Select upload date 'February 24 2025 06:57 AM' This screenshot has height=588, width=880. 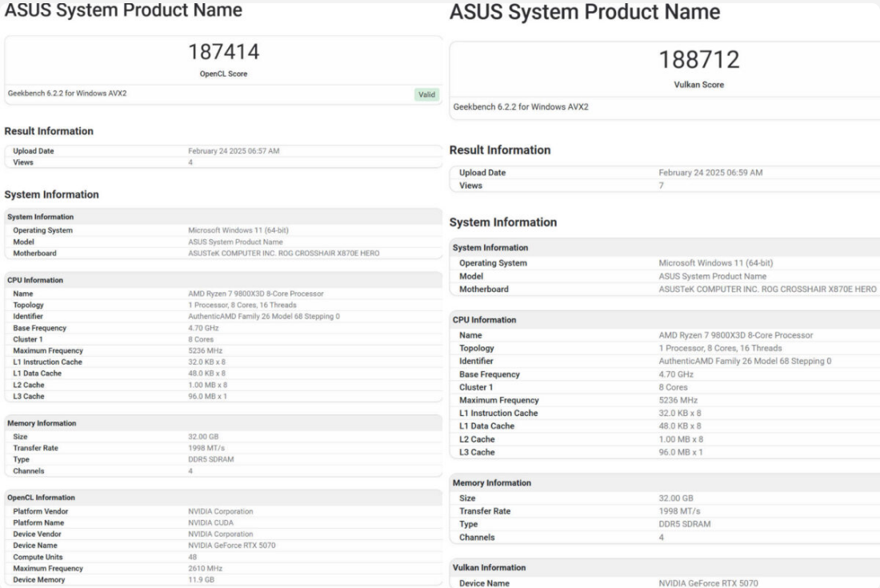[234, 151]
